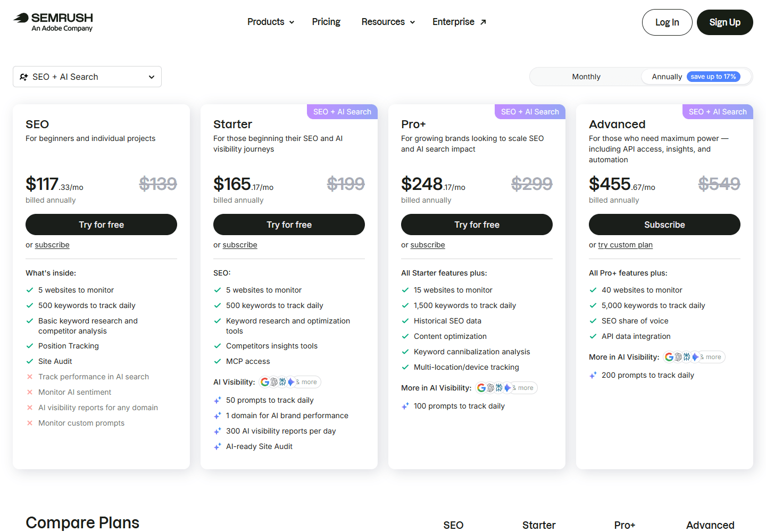Click the checkmark beside Competitors insights tools
Image resolution: width=766 pixels, height=532 pixels.
(x=218, y=346)
